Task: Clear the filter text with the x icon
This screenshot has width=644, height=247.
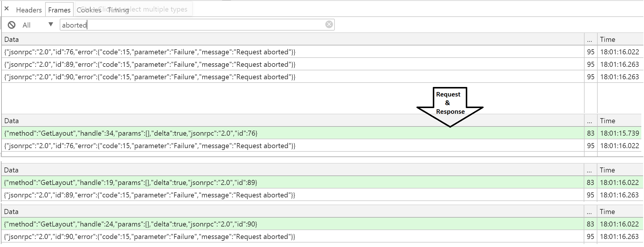Action: 329,25
